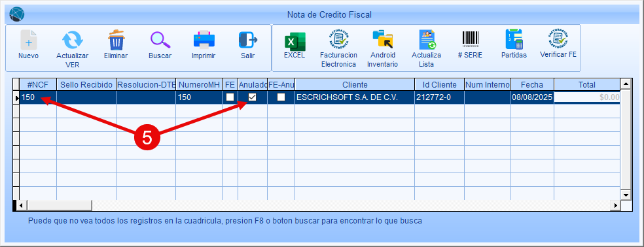Click the vertical scrollbar down arrow

(x=626, y=195)
